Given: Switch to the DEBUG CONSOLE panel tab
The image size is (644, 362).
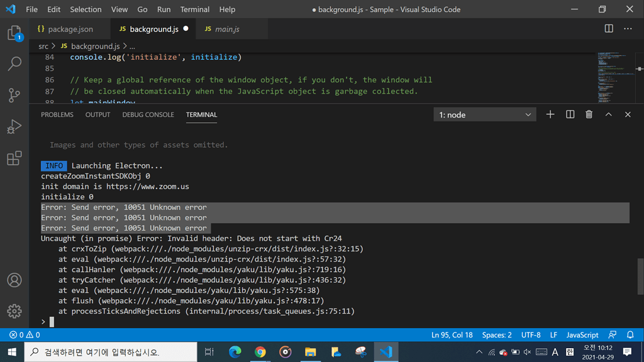Looking at the screenshot, I should (x=148, y=114).
